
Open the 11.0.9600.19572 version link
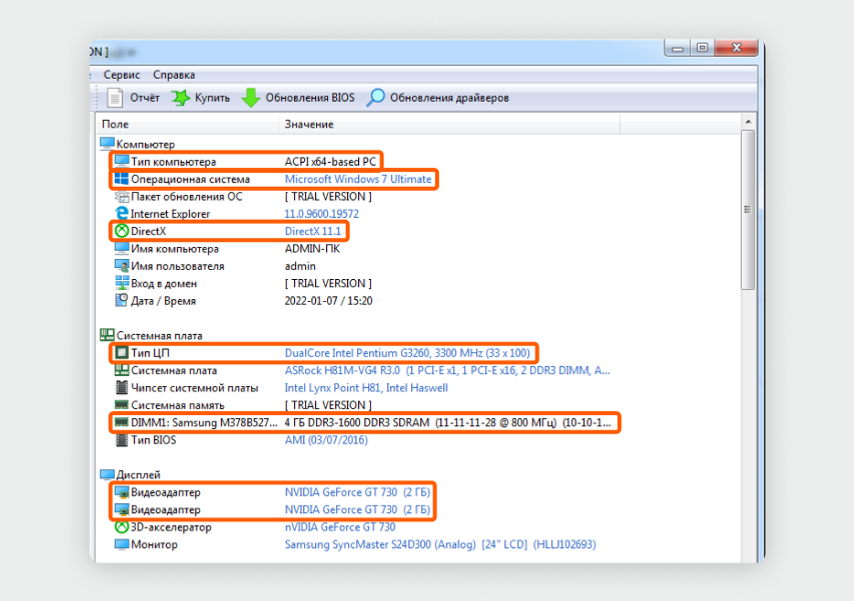click(321, 214)
